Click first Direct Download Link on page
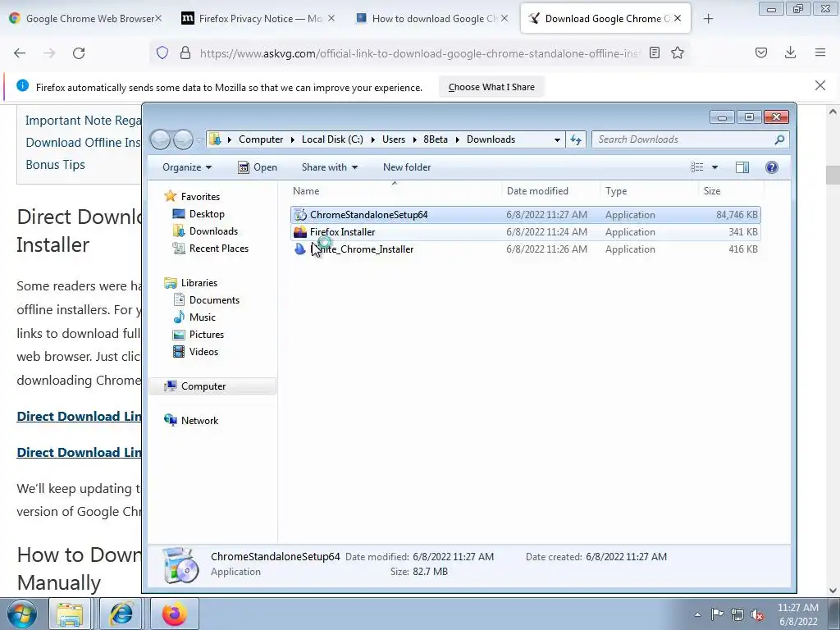Viewport: 840px width, 630px height. [80, 416]
